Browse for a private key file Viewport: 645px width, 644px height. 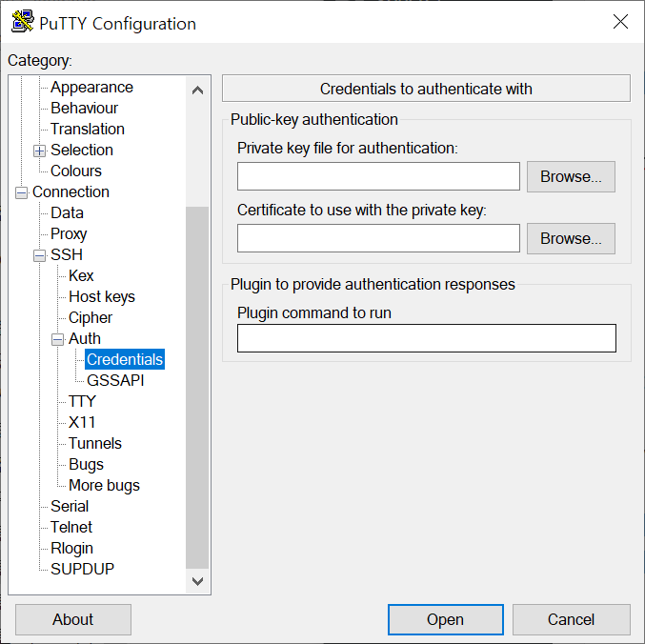tap(571, 177)
